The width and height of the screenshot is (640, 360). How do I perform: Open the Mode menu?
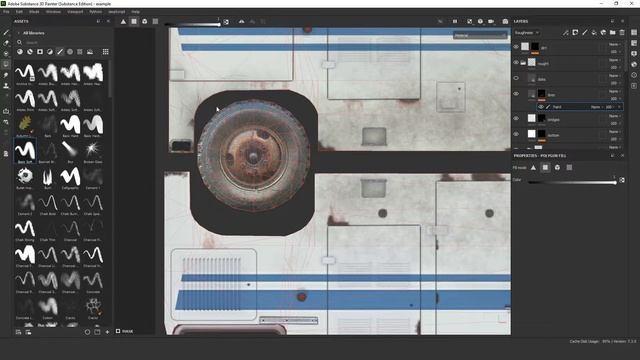pyautogui.click(x=34, y=12)
